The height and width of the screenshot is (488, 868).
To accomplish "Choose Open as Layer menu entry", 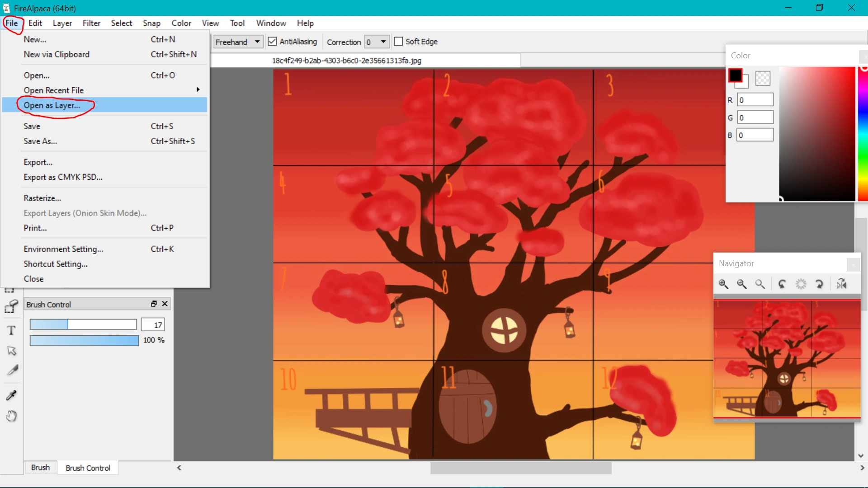I will click(x=52, y=105).
